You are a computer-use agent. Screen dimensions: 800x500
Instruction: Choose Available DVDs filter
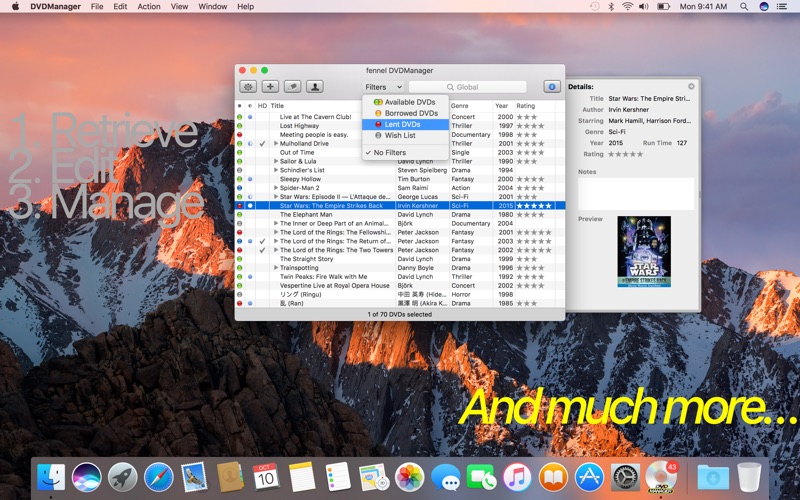coord(405,102)
